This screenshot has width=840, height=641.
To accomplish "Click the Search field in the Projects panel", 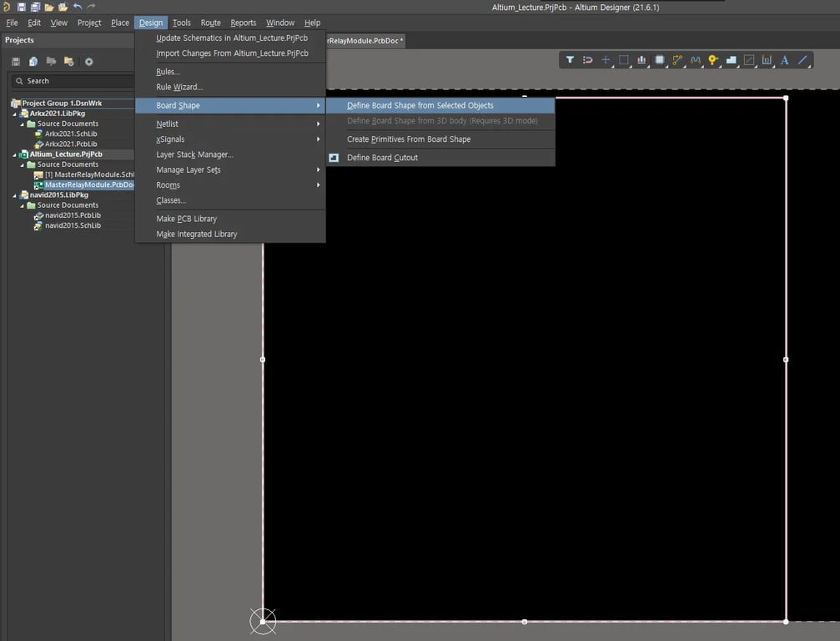I will 71,81.
